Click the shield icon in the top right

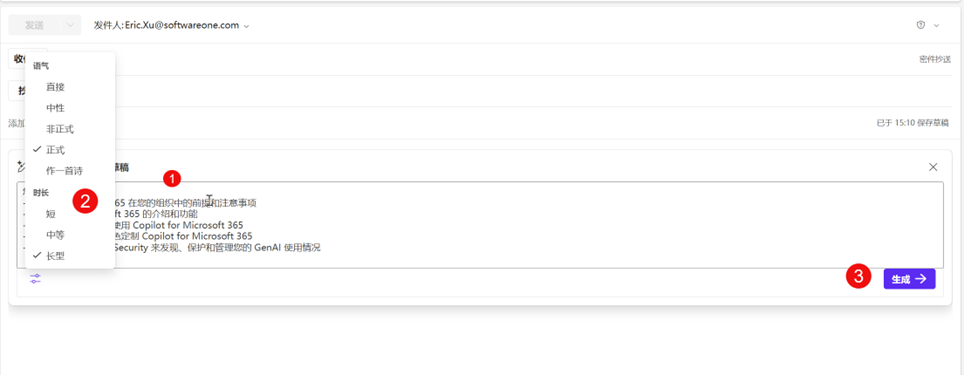[x=920, y=25]
